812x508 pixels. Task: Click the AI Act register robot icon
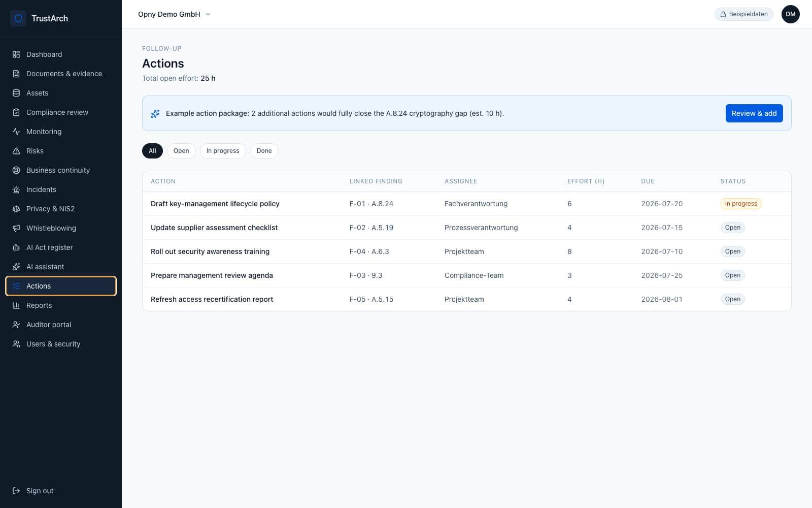coord(16,247)
